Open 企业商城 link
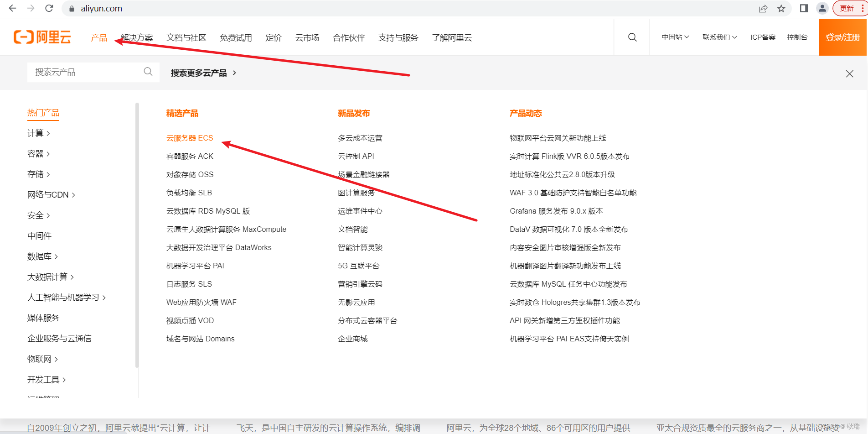The image size is (868, 434). click(x=353, y=339)
